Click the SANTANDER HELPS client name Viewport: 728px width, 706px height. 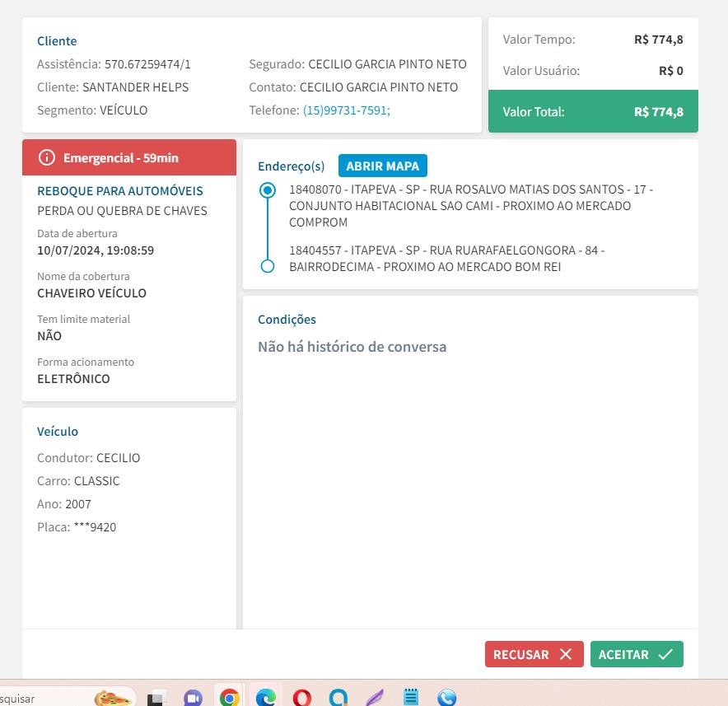point(136,87)
